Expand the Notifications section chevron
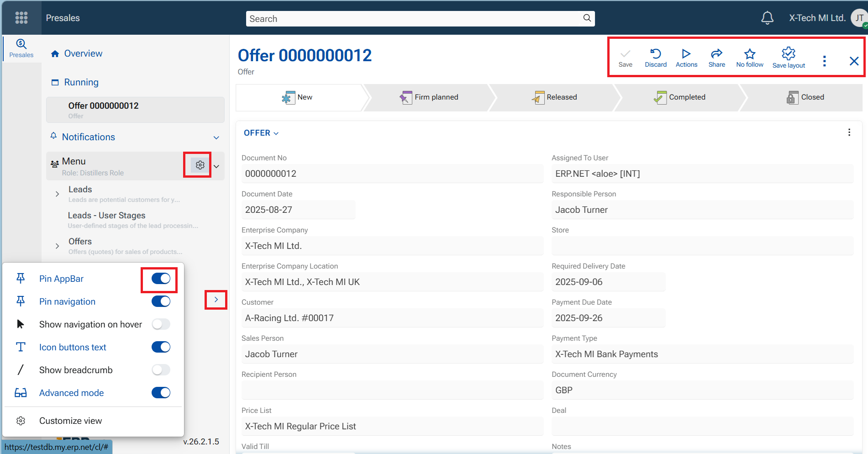This screenshot has width=868, height=454. [x=216, y=137]
